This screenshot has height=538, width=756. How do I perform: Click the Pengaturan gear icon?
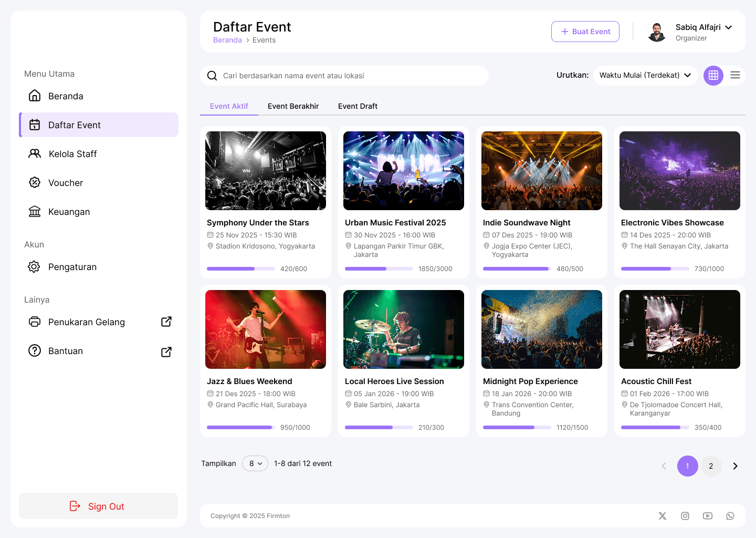(x=34, y=266)
